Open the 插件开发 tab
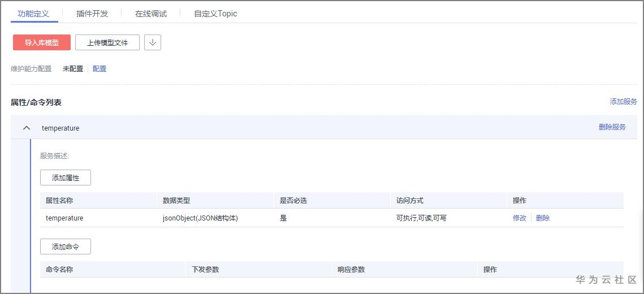 point(92,14)
